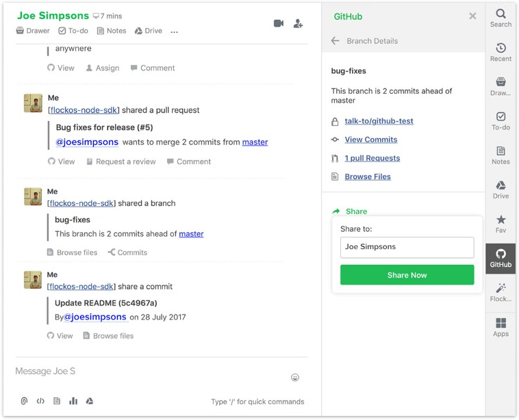
Task: Click the add member icon in header
Action: pos(298,23)
